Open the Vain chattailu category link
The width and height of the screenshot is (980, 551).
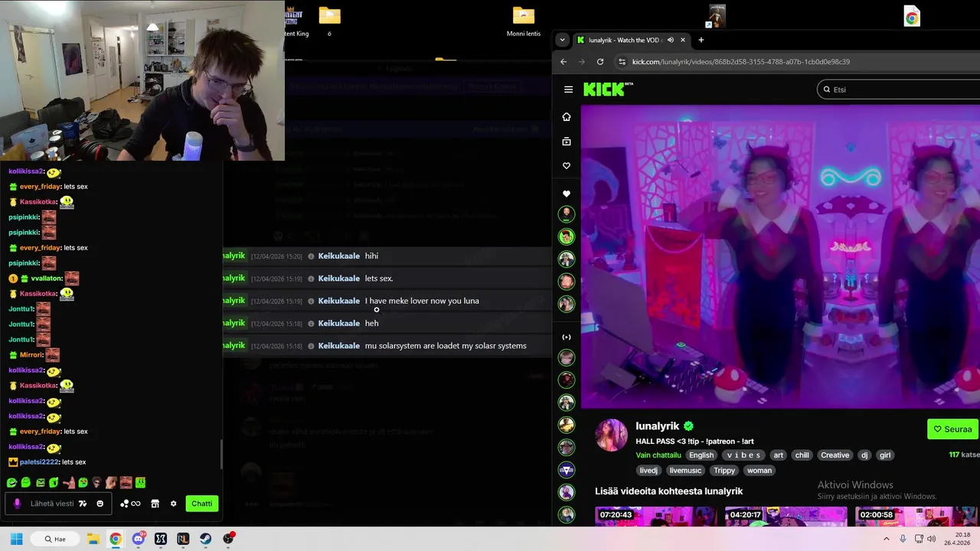pyautogui.click(x=658, y=455)
